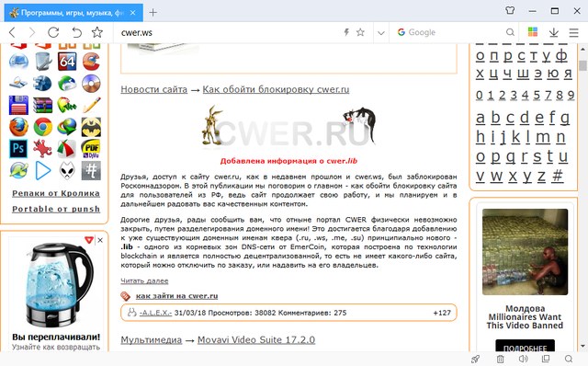Click the undo closed tab arrow

76,32
